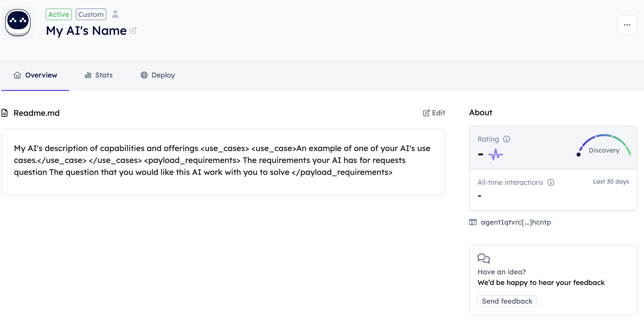Click the robot avatar image
Image resolution: width=644 pixels, height=322 pixels.
[18, 23]
